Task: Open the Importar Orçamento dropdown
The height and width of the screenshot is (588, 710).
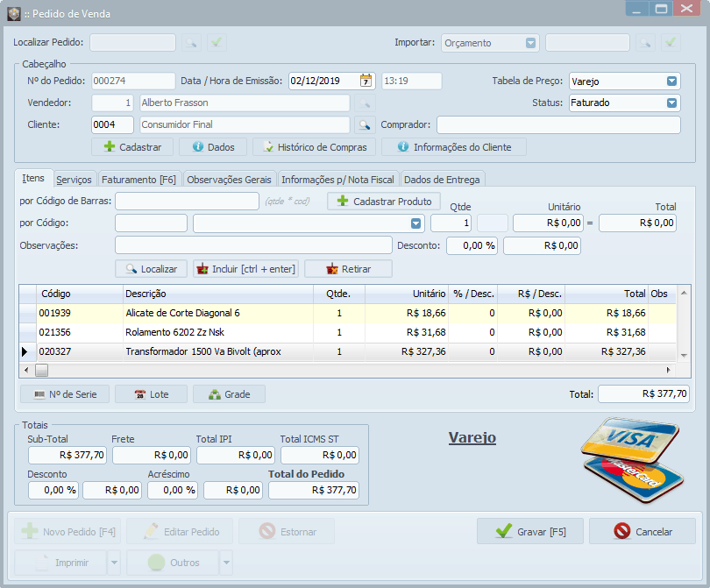Action: click(530, 43)
